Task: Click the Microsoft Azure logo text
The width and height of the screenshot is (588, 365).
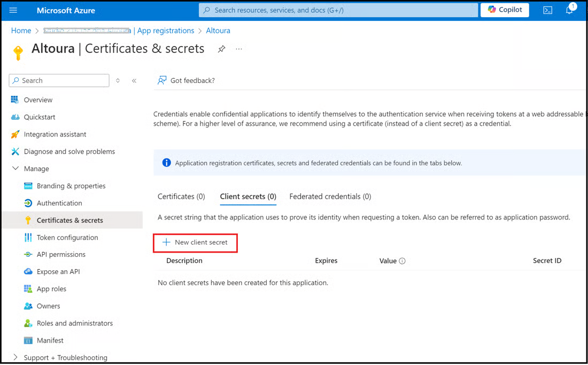Action: 66,10
